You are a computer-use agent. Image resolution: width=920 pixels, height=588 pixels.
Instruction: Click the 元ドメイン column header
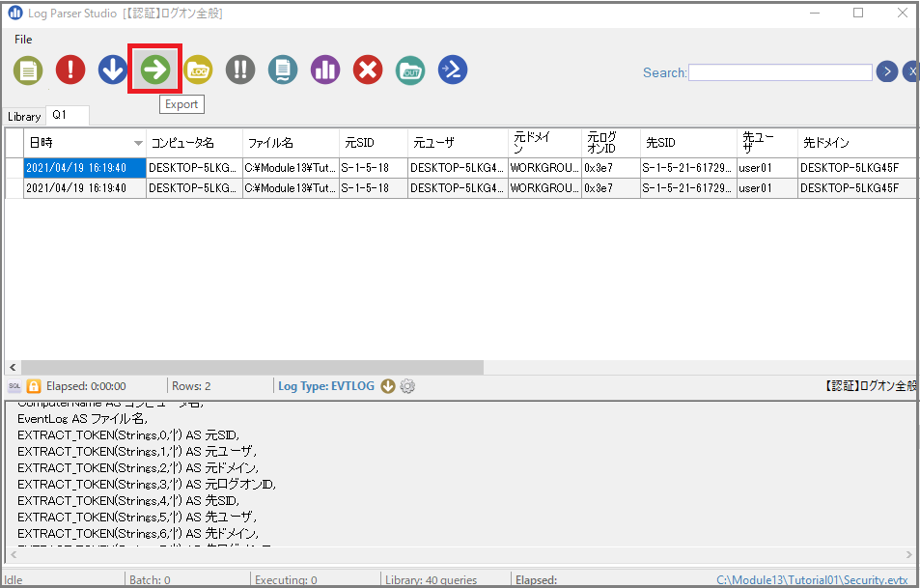click(x=544, y=143)
